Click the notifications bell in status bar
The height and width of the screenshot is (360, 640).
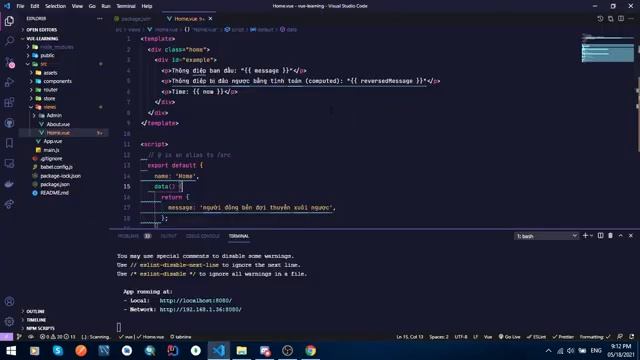(631, 337)
